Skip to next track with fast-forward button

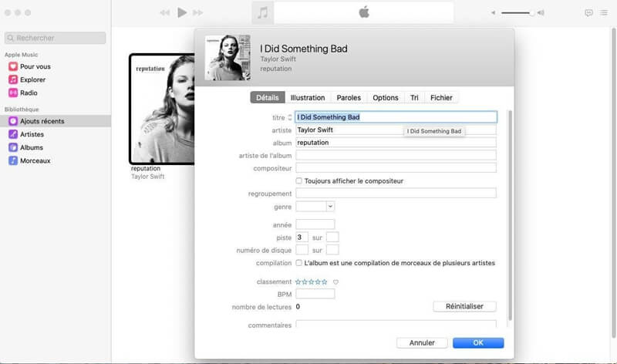tap(198, 13)
